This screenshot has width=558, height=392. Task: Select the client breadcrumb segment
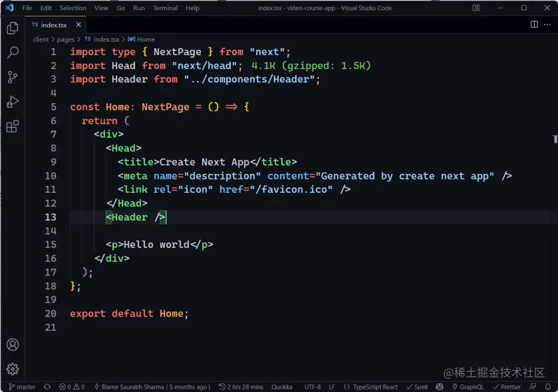pyautogui.click(x=41, y=39)
